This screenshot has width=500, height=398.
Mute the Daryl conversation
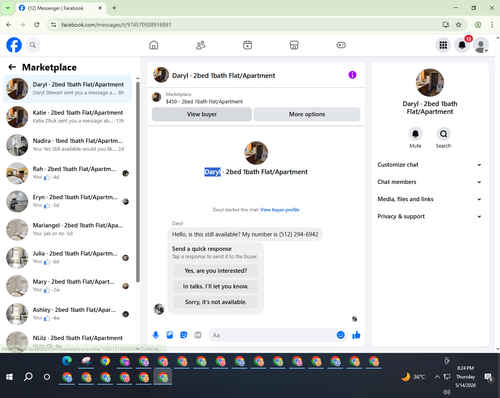pos(415,134)
